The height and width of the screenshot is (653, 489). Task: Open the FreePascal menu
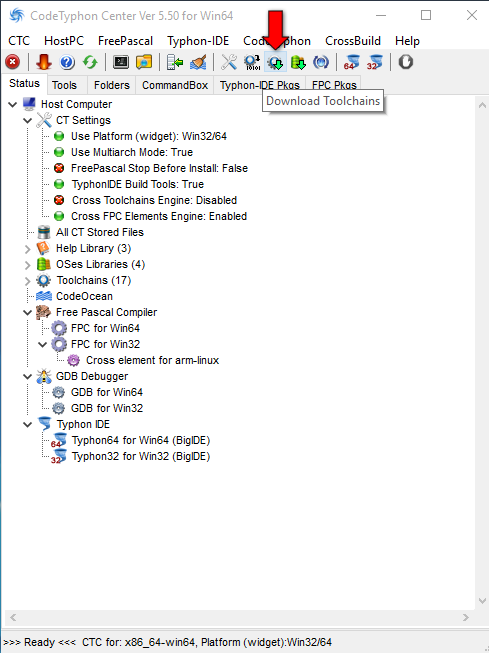pyautogui.click(x=125, y=41)
